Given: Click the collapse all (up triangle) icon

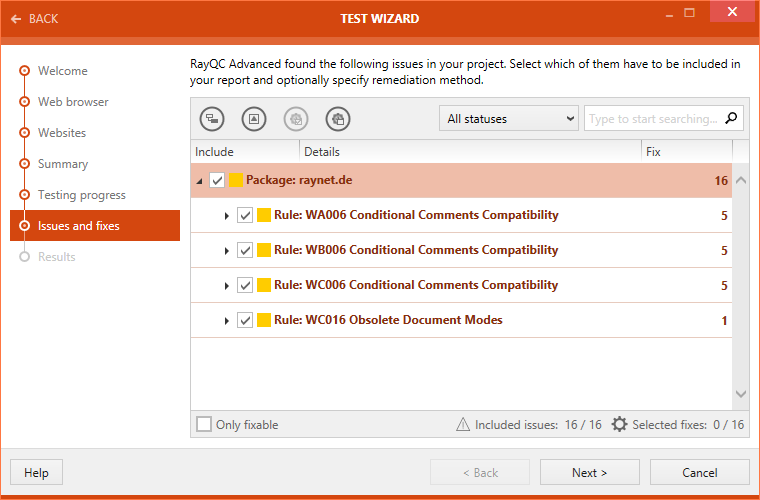Looking at the screenshot, I should [x=254, y=119].
